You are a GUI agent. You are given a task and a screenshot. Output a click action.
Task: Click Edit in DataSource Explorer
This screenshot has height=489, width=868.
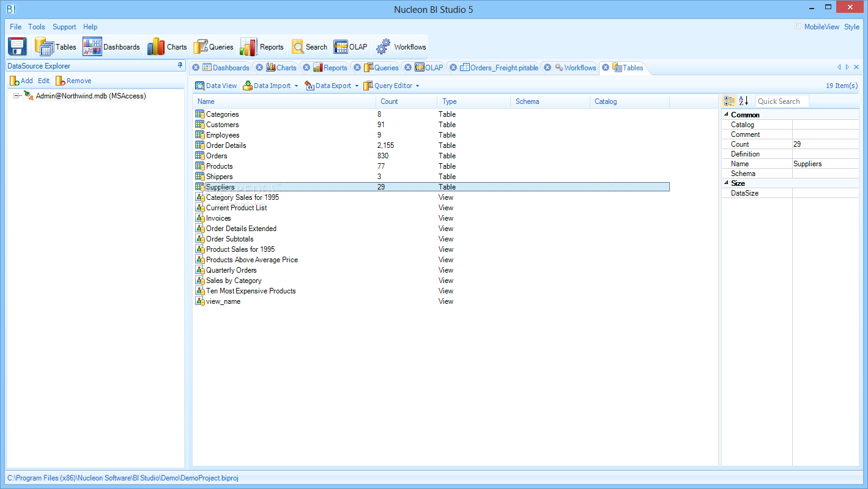click(x=43, y=81)
